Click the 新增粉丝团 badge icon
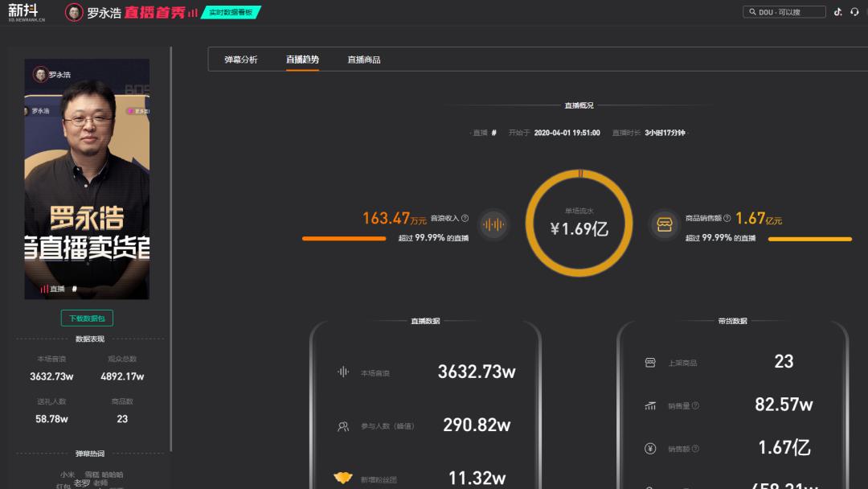Image resolution: width=868 pixels, height=489 pixels. [343, 478]
